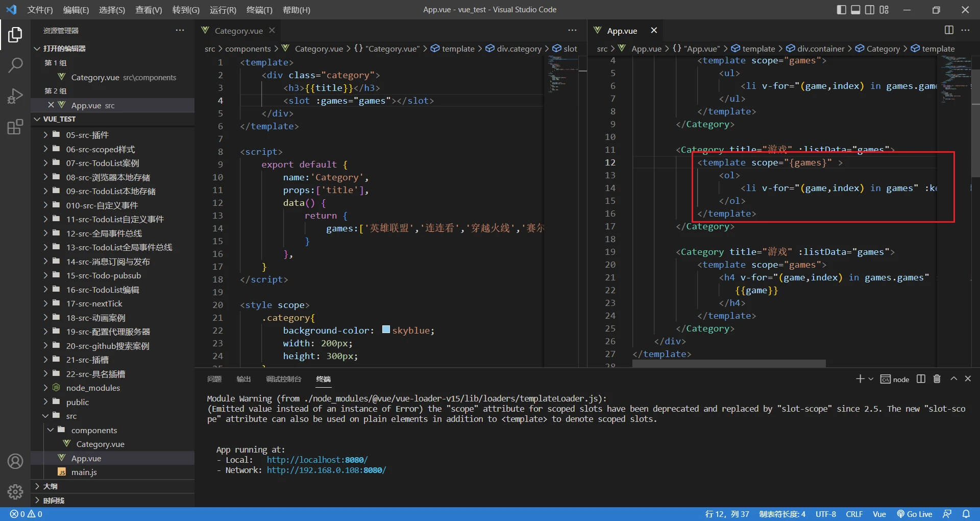This screenshot has height=521, width=980.
Task: Open Run and Debug view
Action: pyautogui.click(x=15, y=96)
